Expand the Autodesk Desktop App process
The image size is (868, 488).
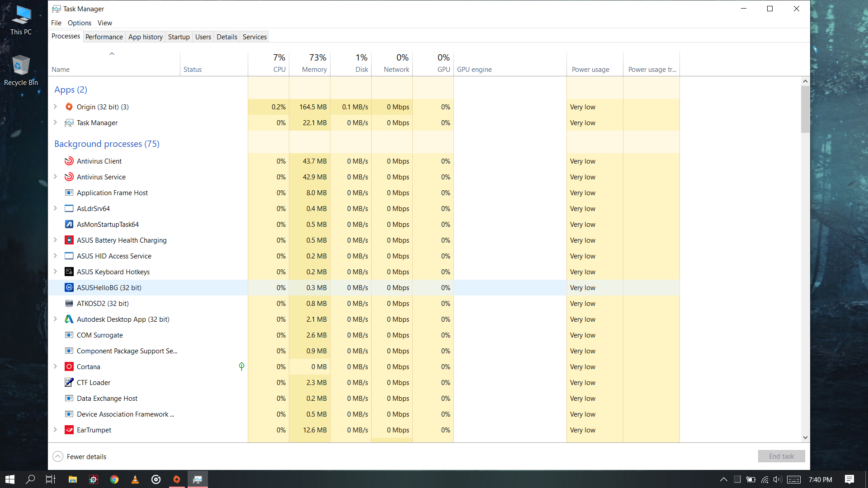55,319
